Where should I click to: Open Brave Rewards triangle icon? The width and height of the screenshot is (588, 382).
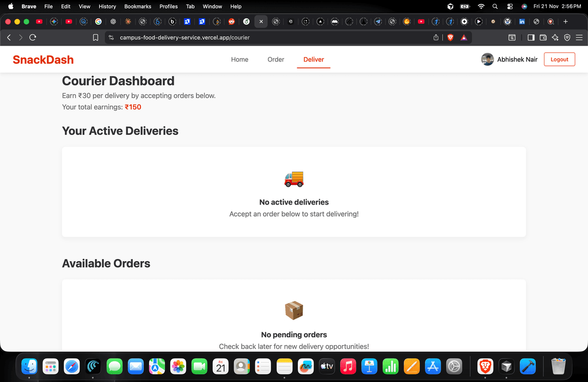coord(464,38)
